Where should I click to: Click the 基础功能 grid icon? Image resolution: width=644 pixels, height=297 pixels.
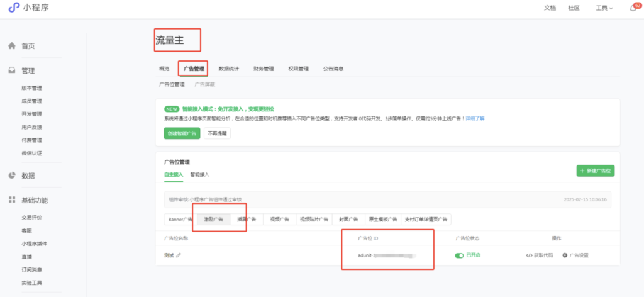pos(11,200)
